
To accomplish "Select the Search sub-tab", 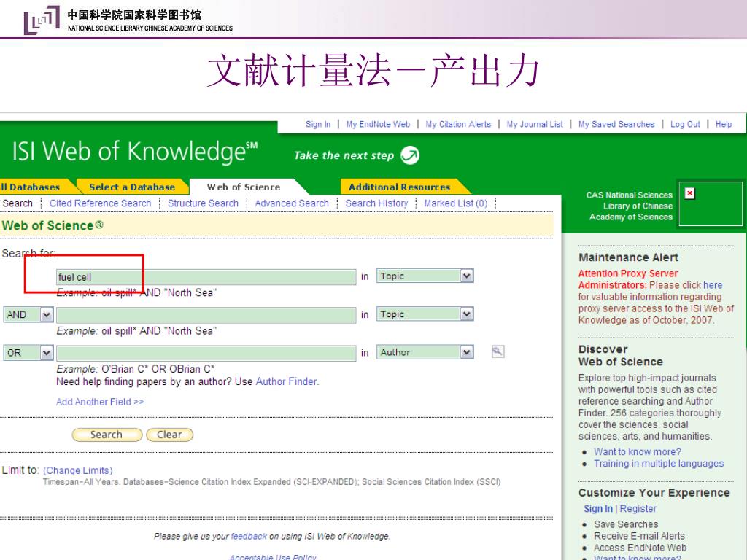I will click(18, 203).
